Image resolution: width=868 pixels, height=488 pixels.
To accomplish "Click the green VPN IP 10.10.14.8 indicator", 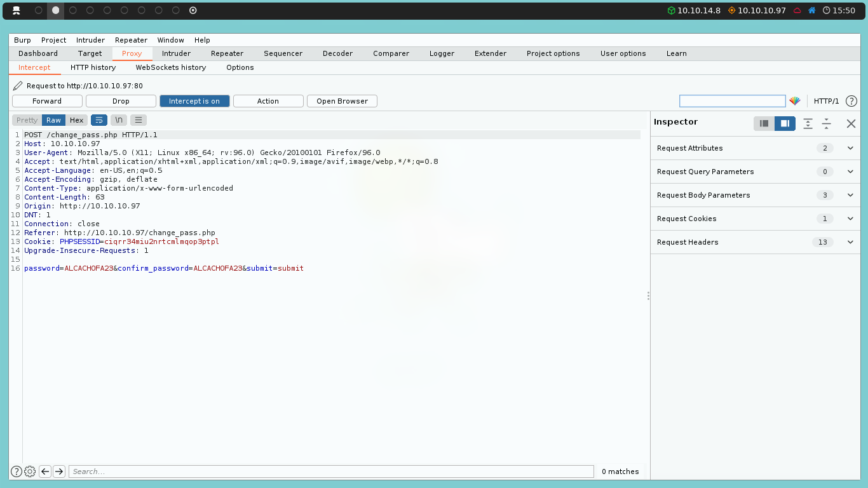I will [x=693, y=10].
